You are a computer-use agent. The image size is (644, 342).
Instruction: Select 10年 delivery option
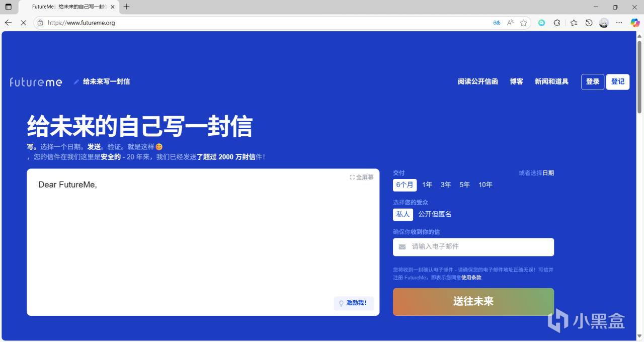click(x=486, y=185)
